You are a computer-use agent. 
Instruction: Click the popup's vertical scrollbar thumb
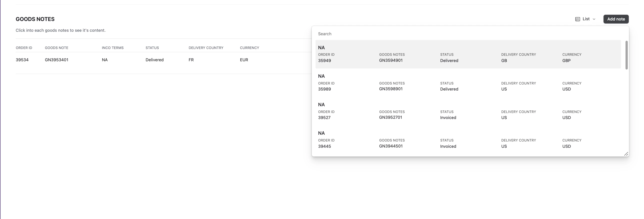click(x=627, y=55)
